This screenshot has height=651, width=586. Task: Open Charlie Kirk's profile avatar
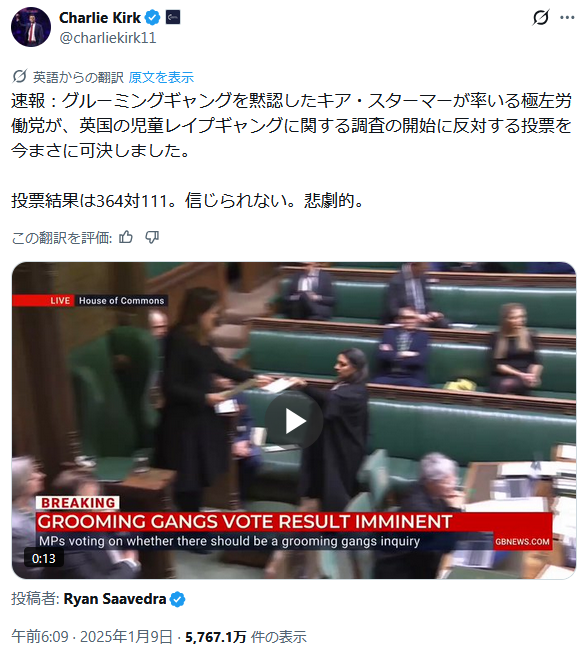click(x=31, y=27)
